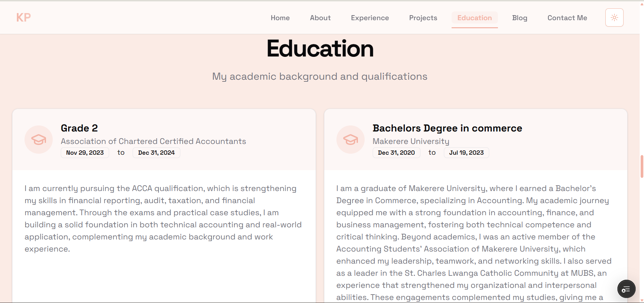Click the page vertical scrollbar thumb
The image size is (644, 303).
(x=642, y=166)
